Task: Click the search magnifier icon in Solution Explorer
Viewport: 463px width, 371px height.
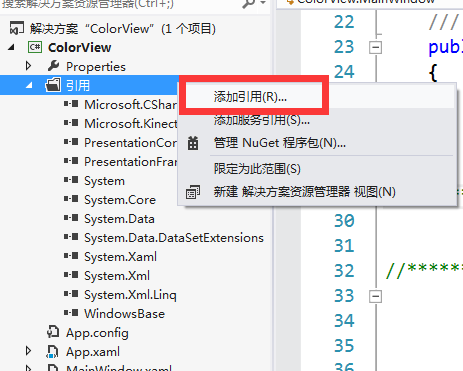Action: (248, 4)
